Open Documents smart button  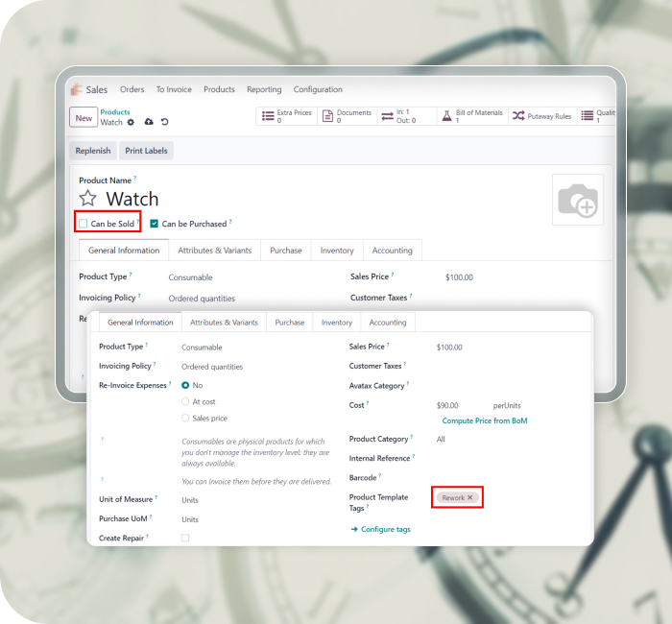tap(348, 116)
